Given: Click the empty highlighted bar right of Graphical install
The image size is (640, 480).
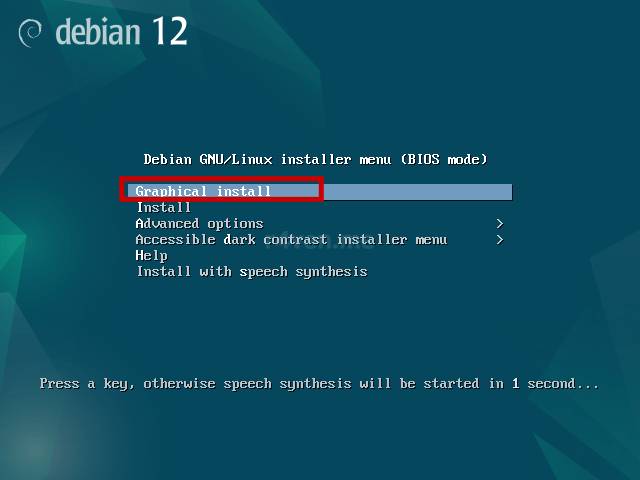Looking at the screenshot, I should pos(418,192).
